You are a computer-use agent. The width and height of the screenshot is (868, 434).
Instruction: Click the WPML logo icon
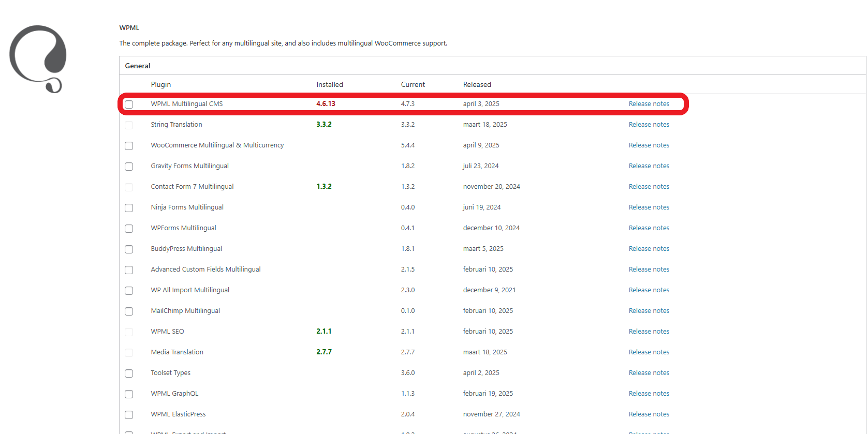click(38, 59)
